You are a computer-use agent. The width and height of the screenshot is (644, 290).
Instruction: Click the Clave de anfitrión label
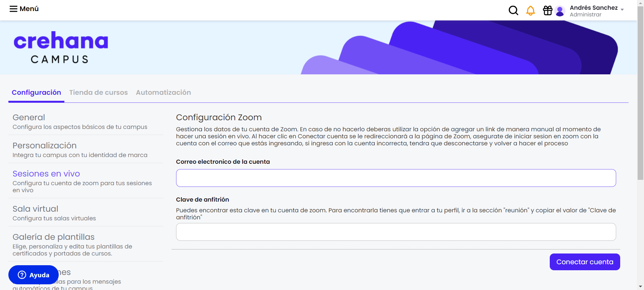coord(202,200)
